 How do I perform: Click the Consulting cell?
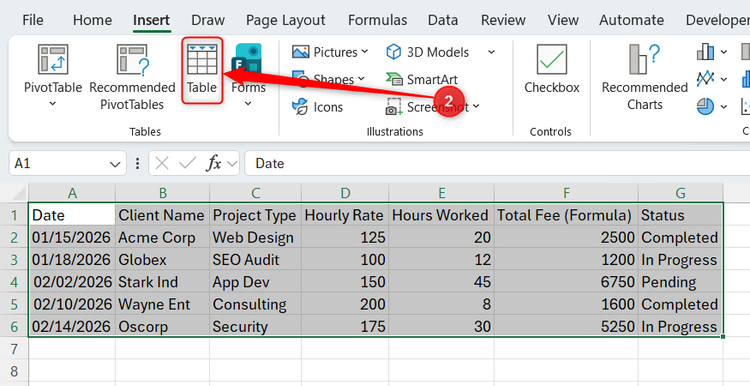pos(255,304)
